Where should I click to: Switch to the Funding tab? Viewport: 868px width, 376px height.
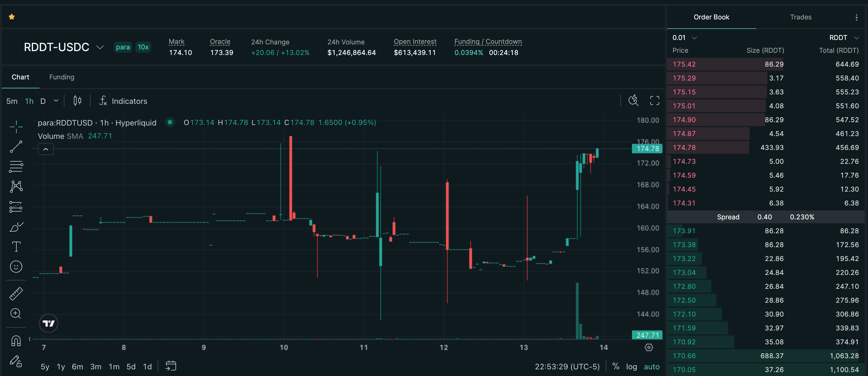coord(62,77)
